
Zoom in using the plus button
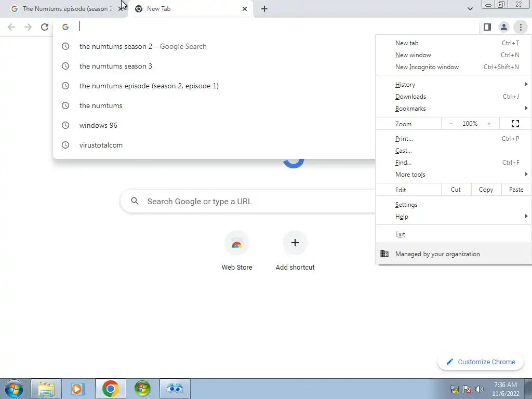(x=489, y=124)
